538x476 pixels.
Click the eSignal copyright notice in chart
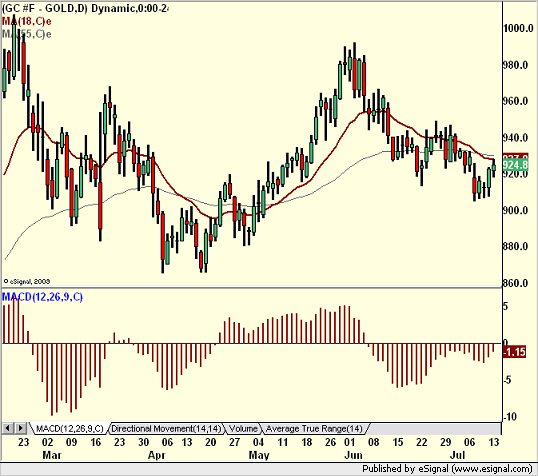point(27,281)
